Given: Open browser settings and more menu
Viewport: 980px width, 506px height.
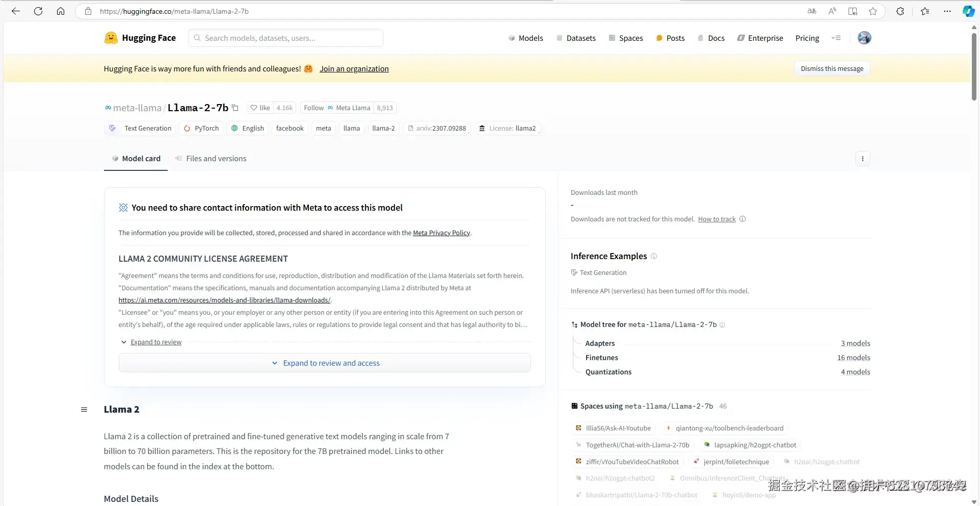Looking at the screenshot, I should click(947, 11).
